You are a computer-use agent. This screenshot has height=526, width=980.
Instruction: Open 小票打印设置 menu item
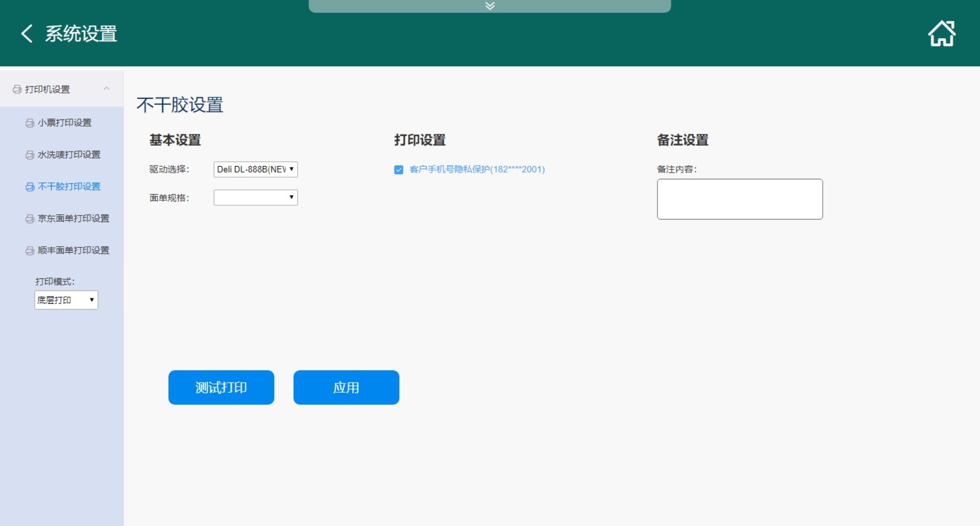(x=65, y=123)
